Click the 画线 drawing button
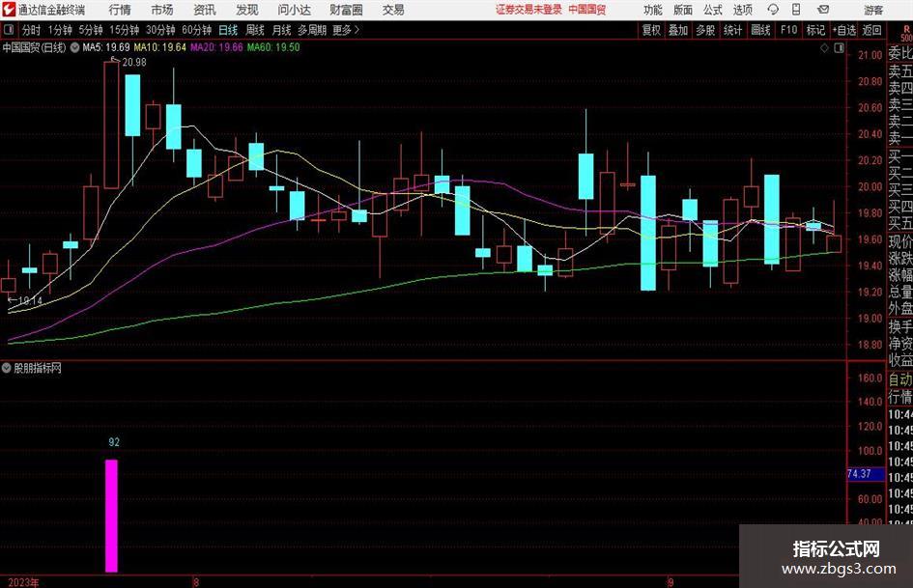The image size is (913, 588). coord(760,30)
